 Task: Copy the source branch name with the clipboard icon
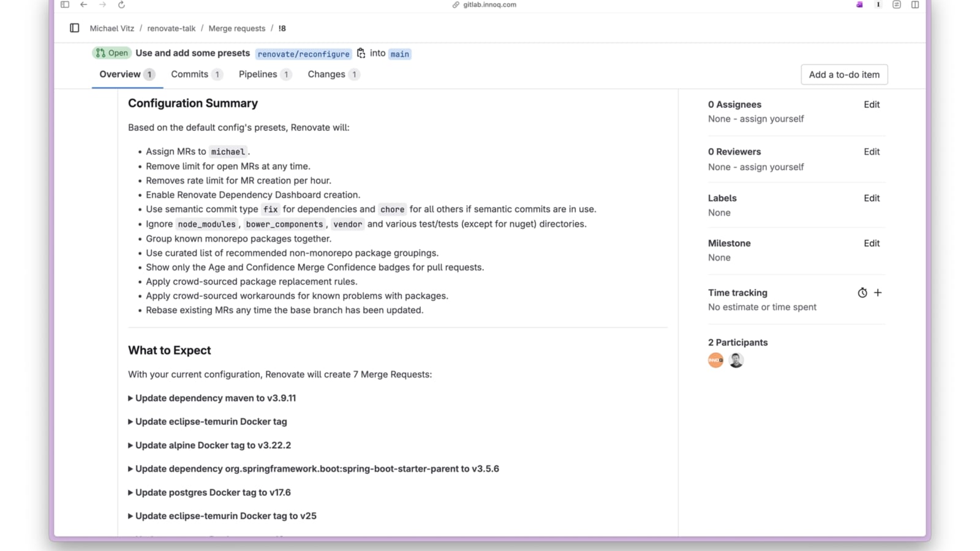click(x=361, y=53)
